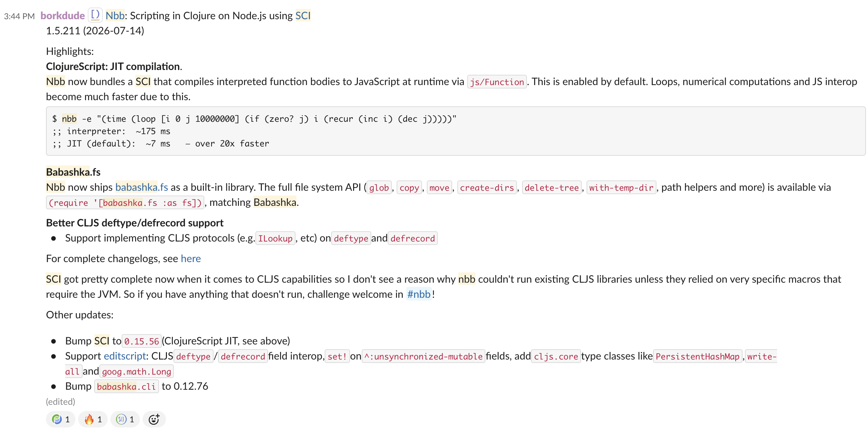Click the with-temp-dir inline code tag
This screenshot has height=435, width=868.
point(621,188)
